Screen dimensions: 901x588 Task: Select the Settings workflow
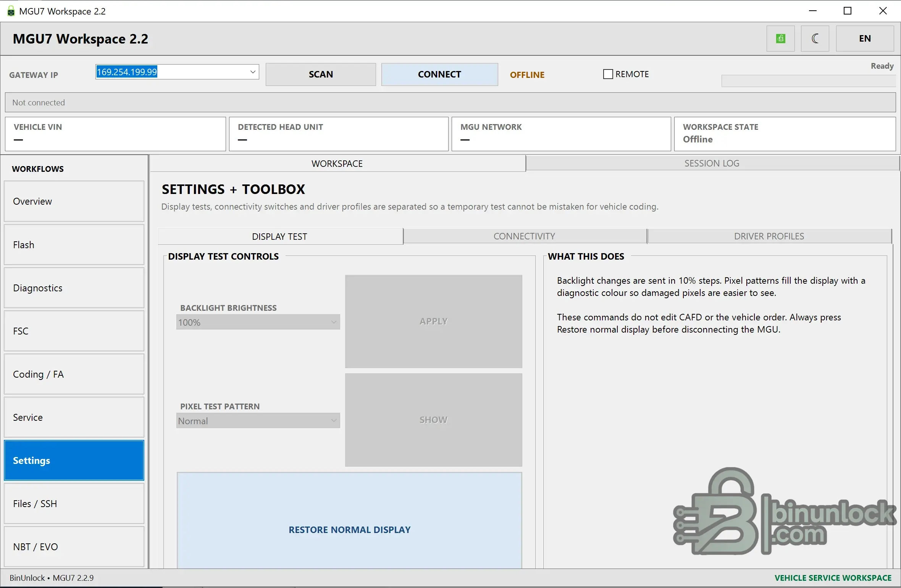click(x=74, y=460)
